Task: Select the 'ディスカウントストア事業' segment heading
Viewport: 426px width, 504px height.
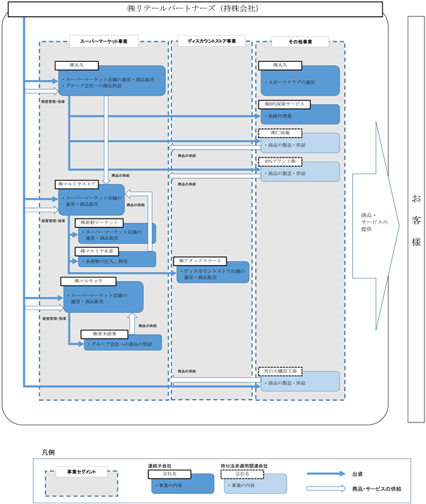Action: [x=212, y=41]
